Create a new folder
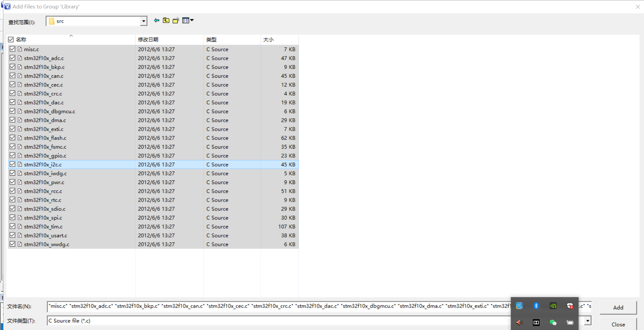 (x=176, y=20)
